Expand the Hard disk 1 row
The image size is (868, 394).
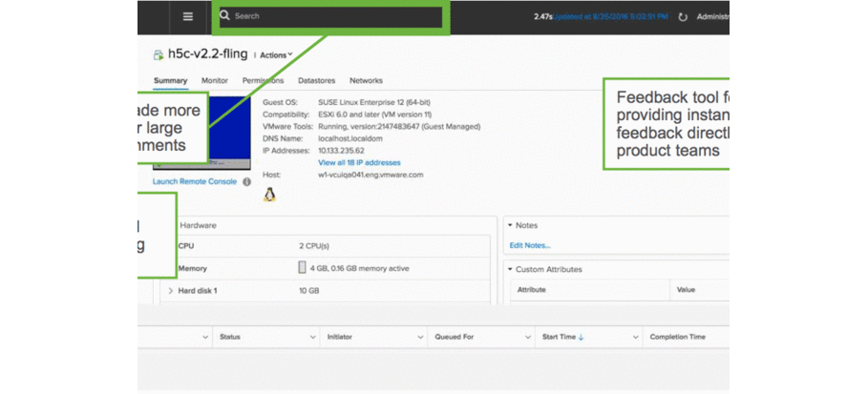point(171,290)
